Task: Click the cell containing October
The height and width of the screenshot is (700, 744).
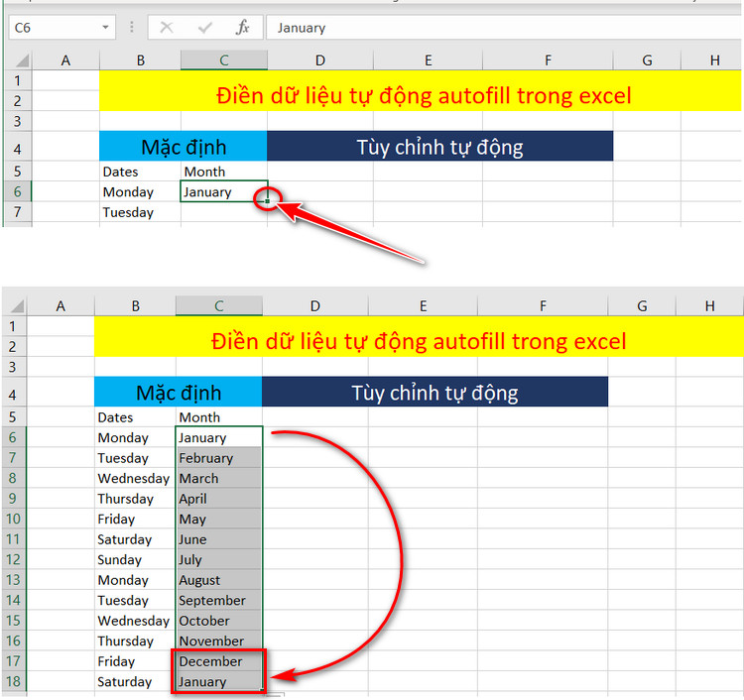Action: click(x=219, y=621)
